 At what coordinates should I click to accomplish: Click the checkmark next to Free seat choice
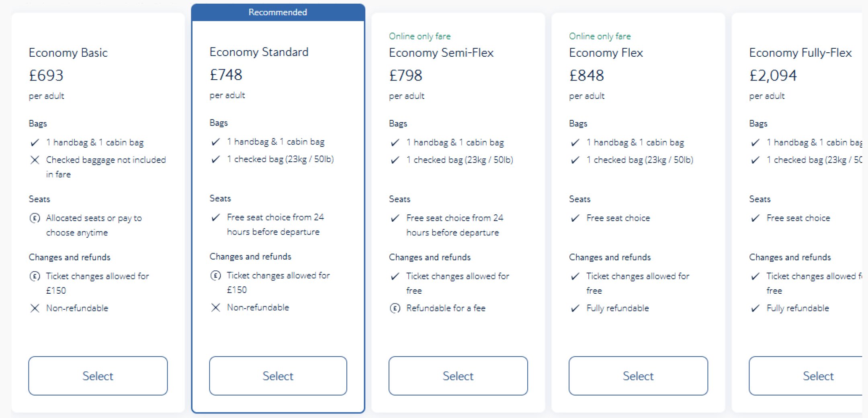pyautogui.click(x=575, y=218)
